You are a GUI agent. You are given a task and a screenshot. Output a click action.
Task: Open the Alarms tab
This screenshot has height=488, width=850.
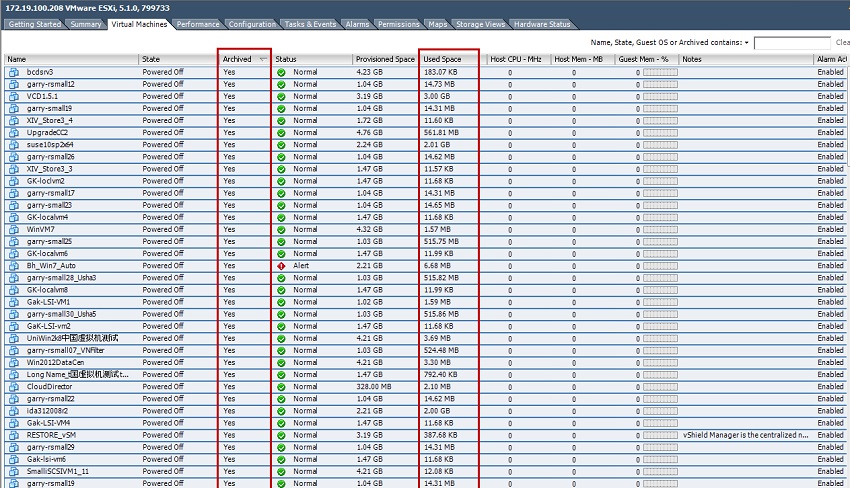point(357,24)
